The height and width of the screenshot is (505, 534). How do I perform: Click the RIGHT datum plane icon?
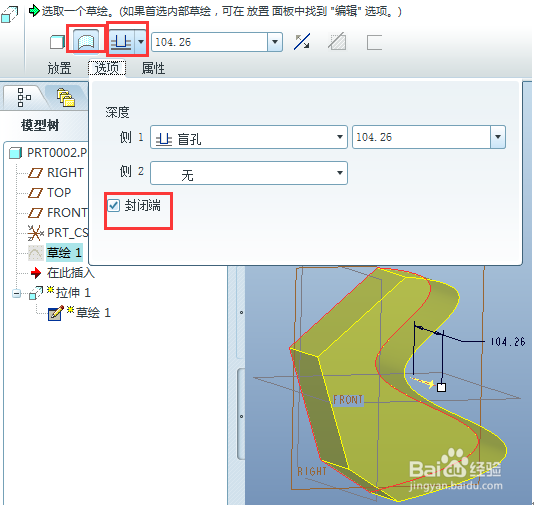click(35, 173)
